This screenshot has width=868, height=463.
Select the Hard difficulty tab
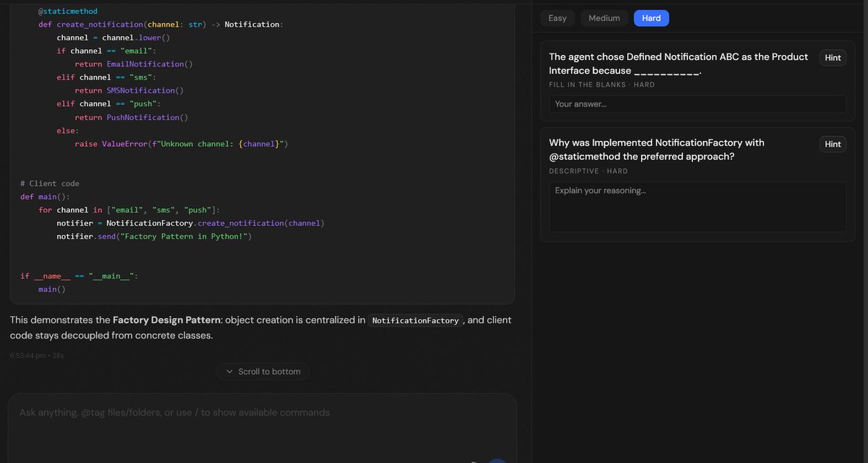click(x=651, y=18)
